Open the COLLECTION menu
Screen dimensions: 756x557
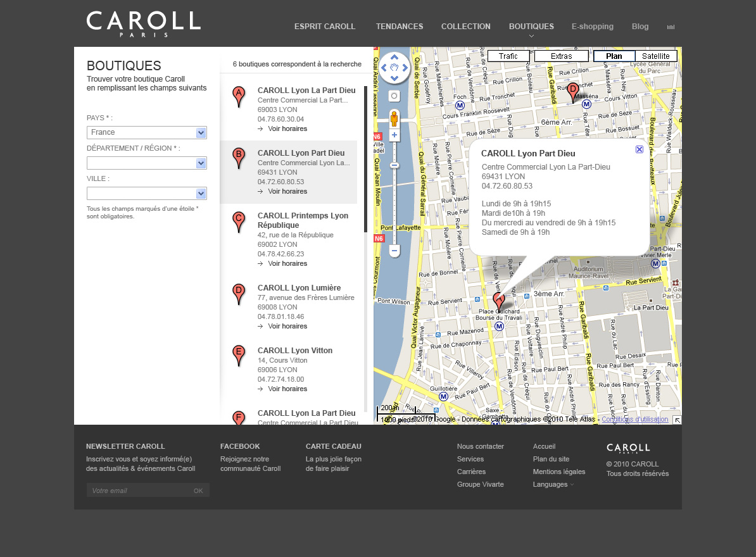click(466, 27)
